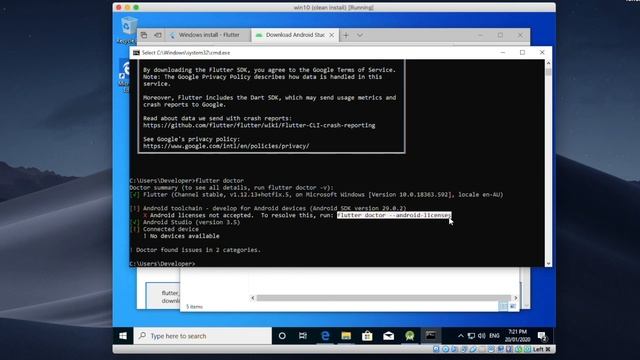The width and height of the screenshot is (640, 360).
Task: Minimize the Command Prompt window
Action: point(503,53)
